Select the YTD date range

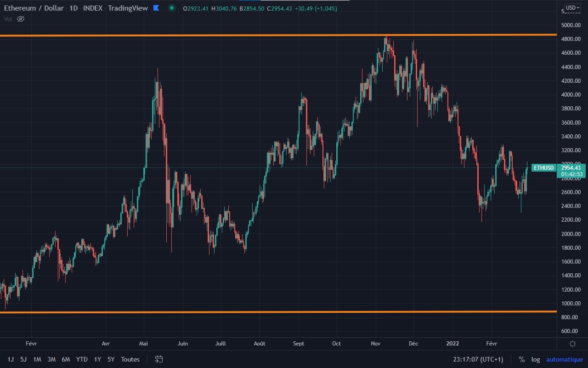click(82, 359)
